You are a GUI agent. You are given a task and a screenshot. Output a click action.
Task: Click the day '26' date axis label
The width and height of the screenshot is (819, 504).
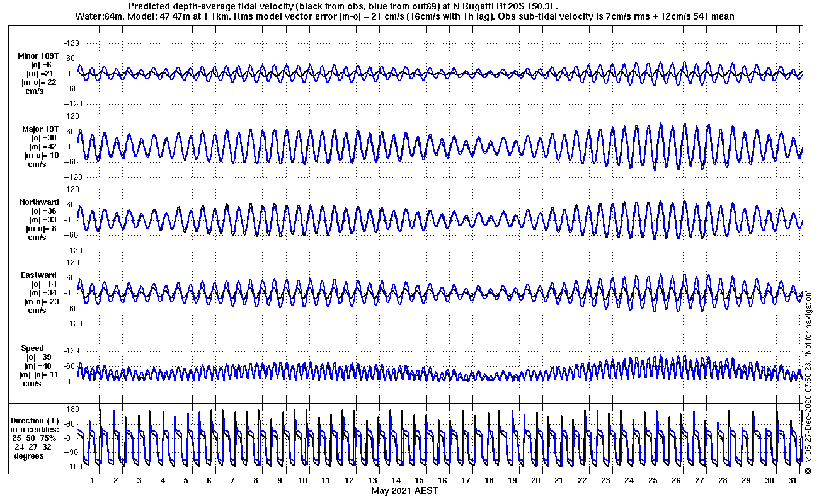click(x=675, y=481)
